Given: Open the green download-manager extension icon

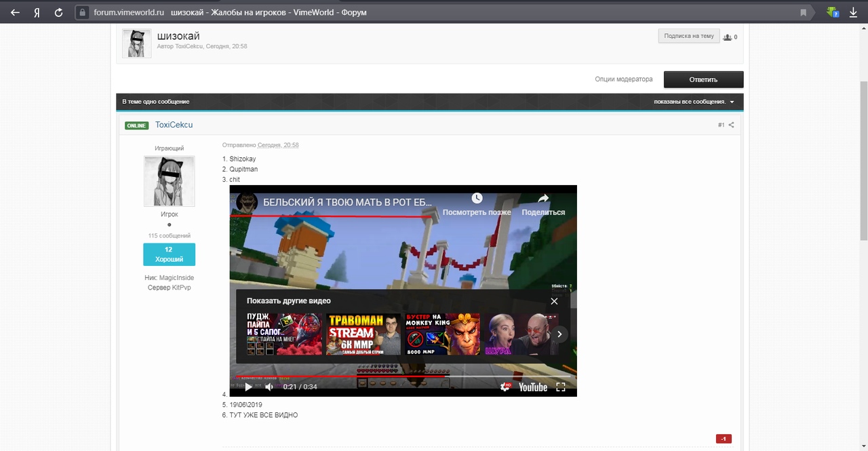Looking at the screenshot, I should click(x=832, y=12).
